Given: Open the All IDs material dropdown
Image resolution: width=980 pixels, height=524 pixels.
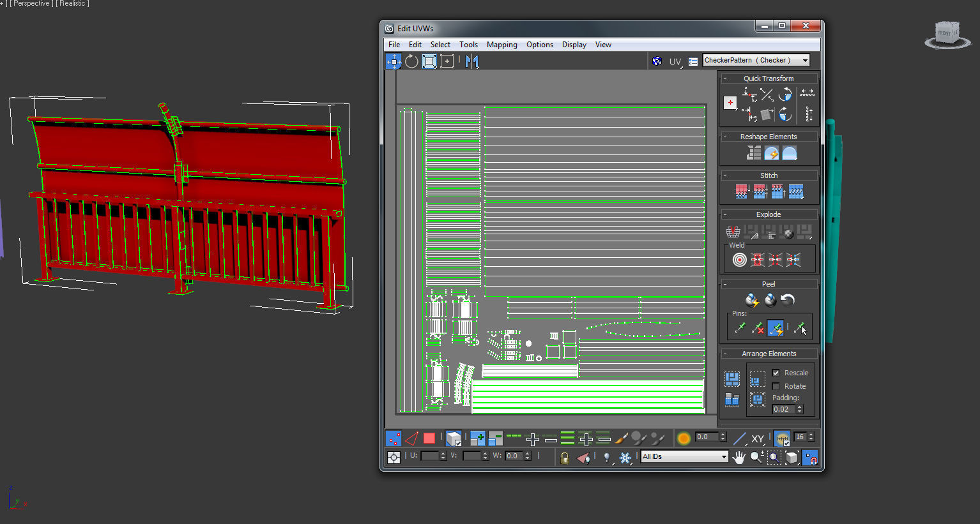Looking at the screenshot, I should (685, 456).
